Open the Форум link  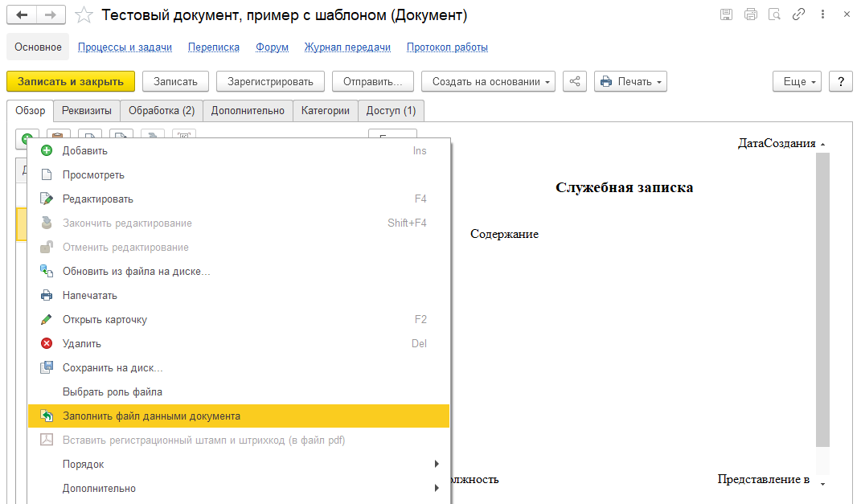pyautogui.click(x=273, y=47)
